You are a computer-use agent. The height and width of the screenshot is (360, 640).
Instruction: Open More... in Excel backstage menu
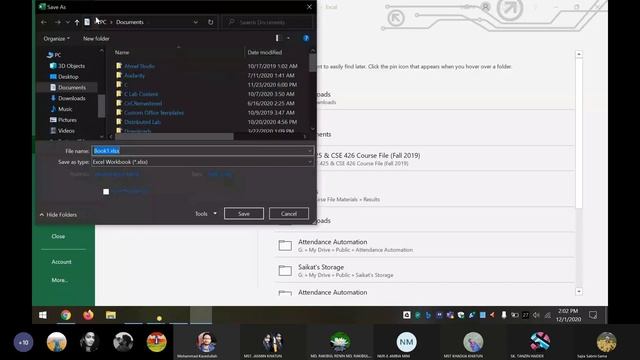(60, 280)
